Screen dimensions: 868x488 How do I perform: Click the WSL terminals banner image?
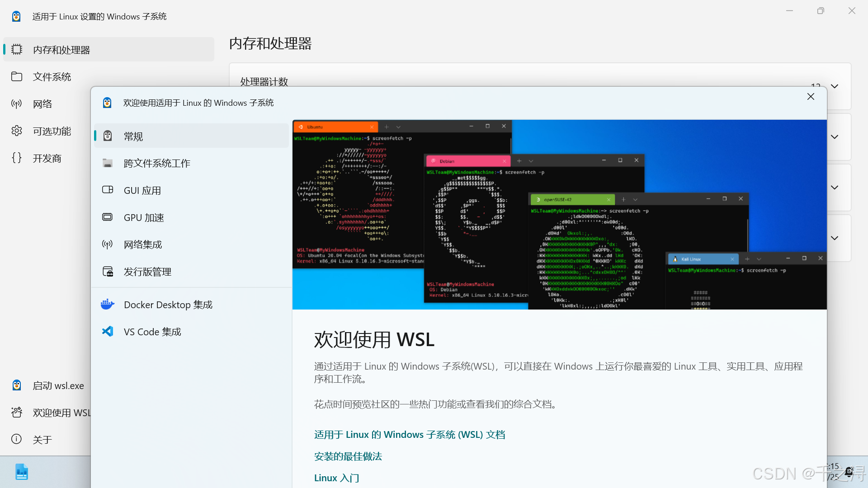click(559, 215)
